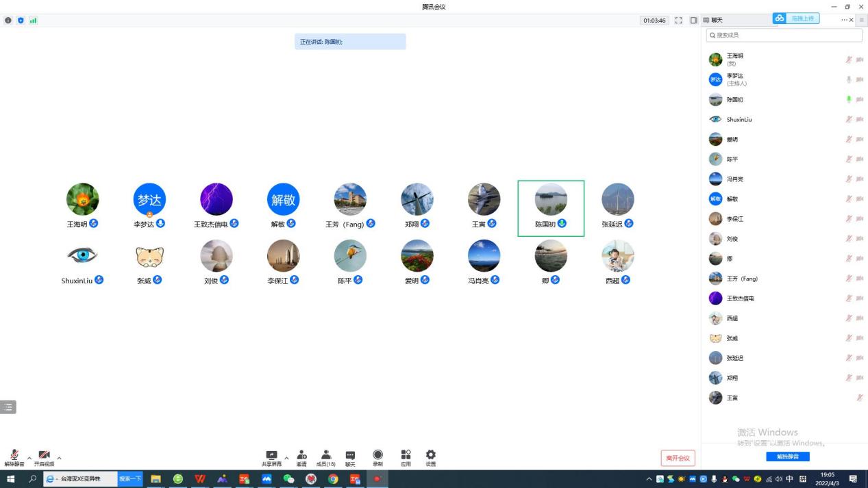Viewport: 868px width, 488px height.
Task: Open the invite (邀请) icon
Action: (301, 457)
